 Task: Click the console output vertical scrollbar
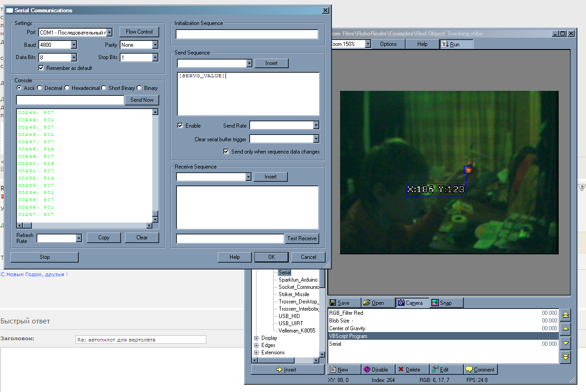tap(155, 165)
